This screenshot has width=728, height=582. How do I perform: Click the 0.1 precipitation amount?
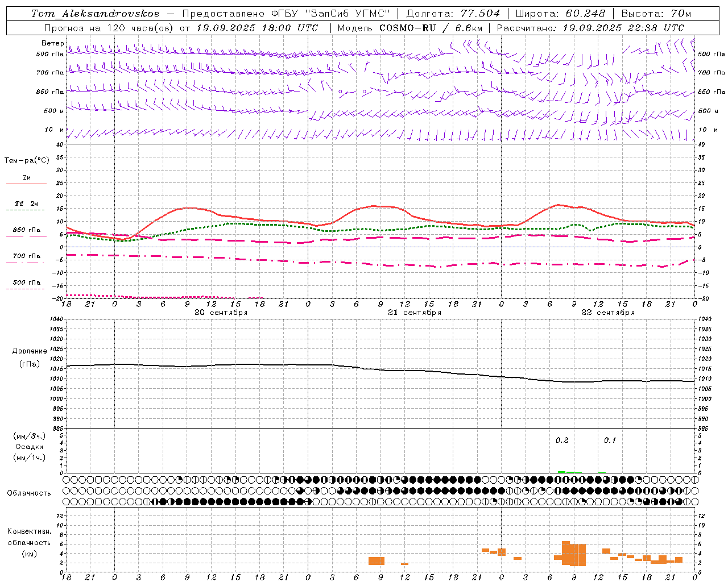coord(610,440)
